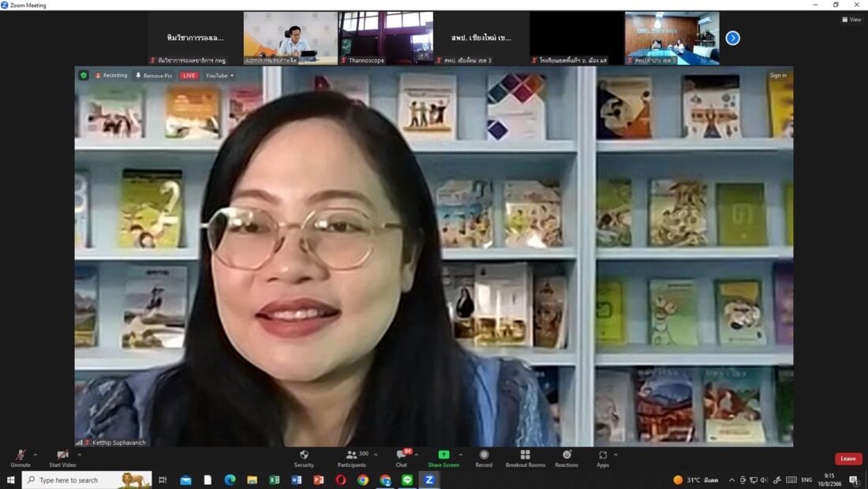Click Remove Pin on the video
Viewport: 868px width, 489px height.
[154, 76]
